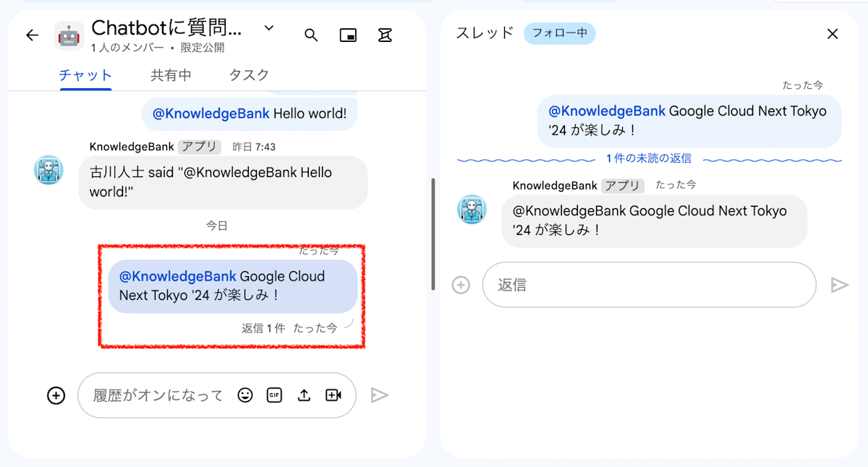This screenshot has width=868, height=467.
Task: Click the KnowledgeBank avatar in the thread reply
Action: [x=472, y=209]
